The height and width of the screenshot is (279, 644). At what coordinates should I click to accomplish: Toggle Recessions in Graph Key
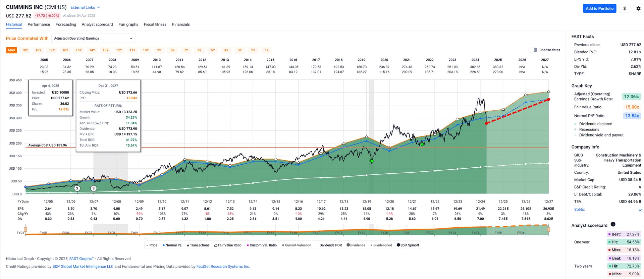pos(587,129)
